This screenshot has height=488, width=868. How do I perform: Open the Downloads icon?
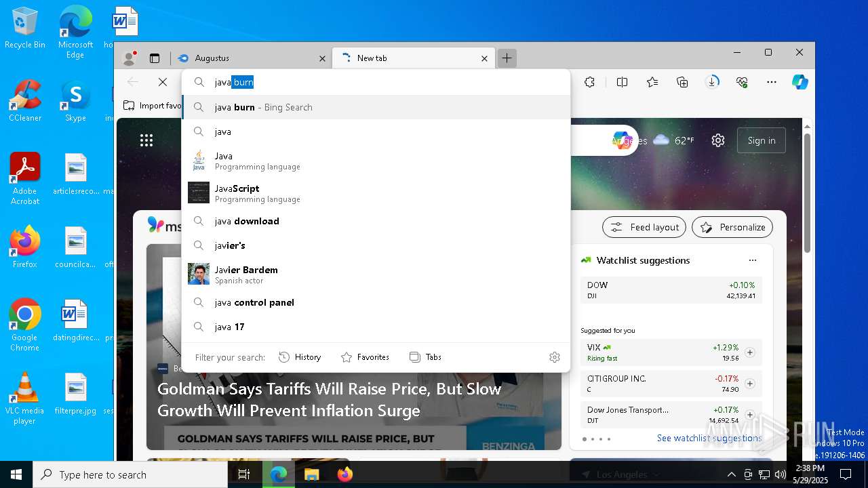(712, 82)
